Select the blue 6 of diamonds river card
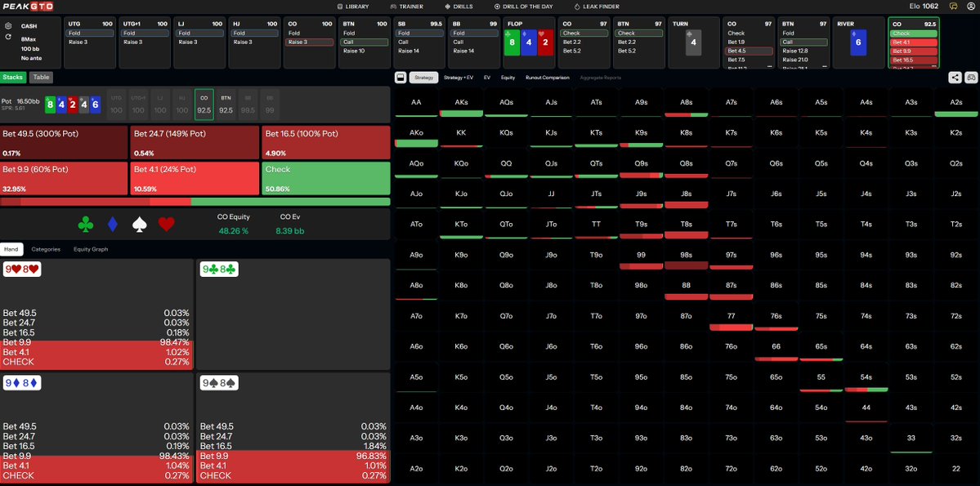Viewport: 980px width, 486px height. tap(859, 42)
